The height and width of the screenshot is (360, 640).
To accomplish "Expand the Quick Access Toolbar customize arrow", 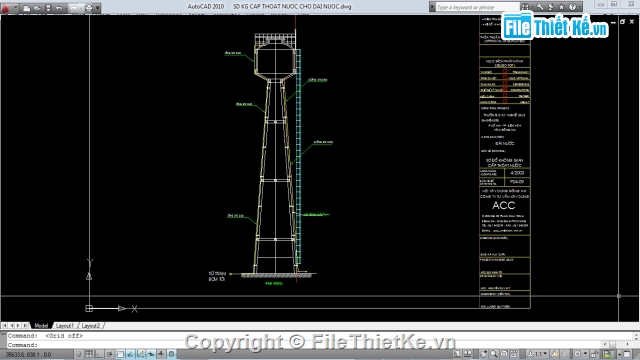I will pos(98,8).
